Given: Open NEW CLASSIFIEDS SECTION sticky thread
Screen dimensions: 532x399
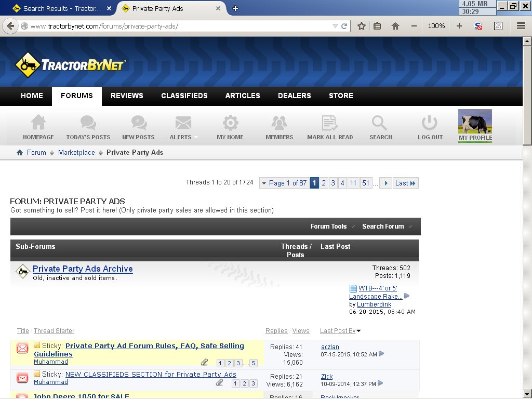Looking at the screenshot, I should 151,374.
